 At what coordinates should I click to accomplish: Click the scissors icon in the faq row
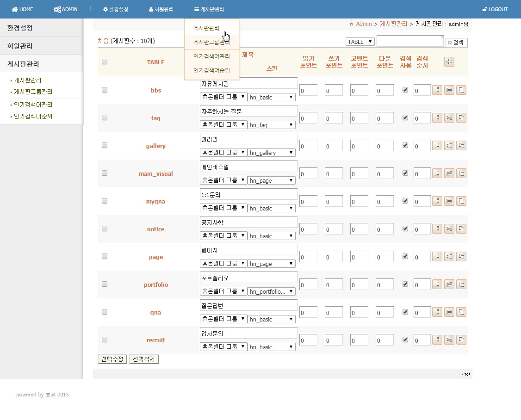coord(449,118)
